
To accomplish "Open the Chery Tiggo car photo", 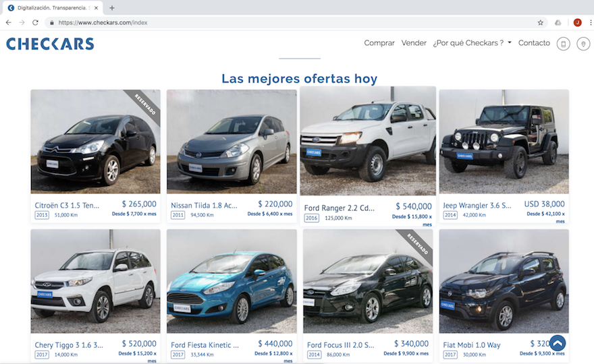I will (95, 281).
